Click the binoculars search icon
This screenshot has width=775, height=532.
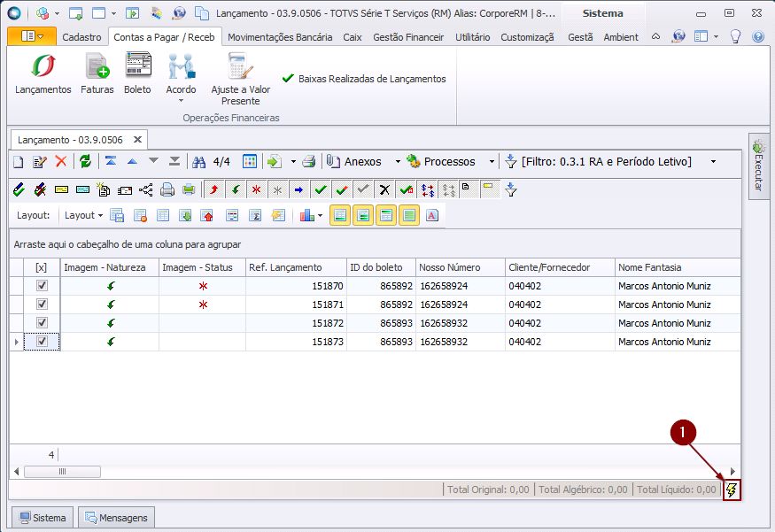(199, 161)
